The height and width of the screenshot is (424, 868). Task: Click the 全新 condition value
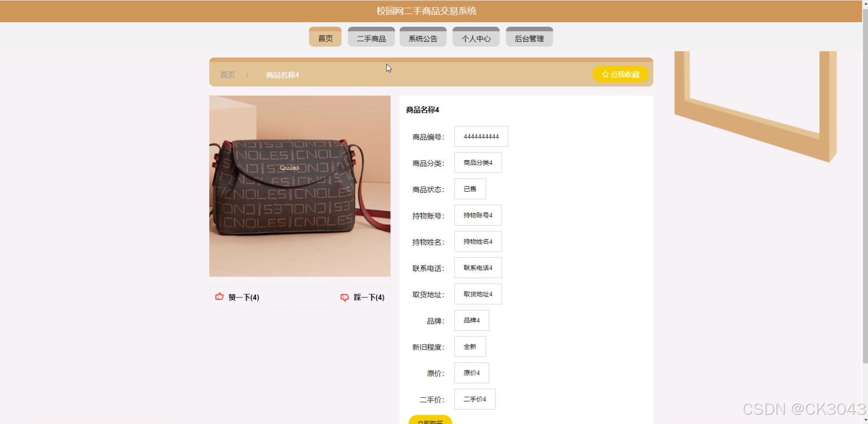coord(470,347)
